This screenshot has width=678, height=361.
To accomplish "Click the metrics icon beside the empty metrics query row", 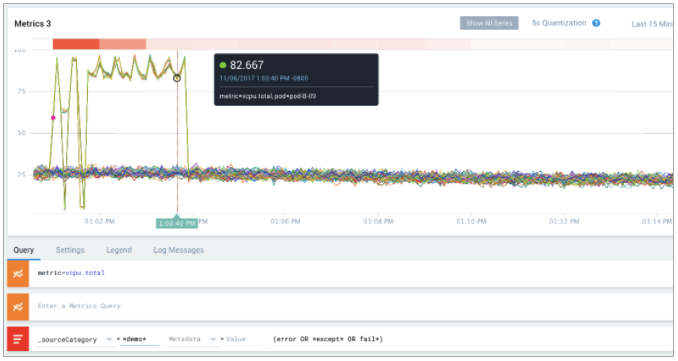I will [18, 307].
